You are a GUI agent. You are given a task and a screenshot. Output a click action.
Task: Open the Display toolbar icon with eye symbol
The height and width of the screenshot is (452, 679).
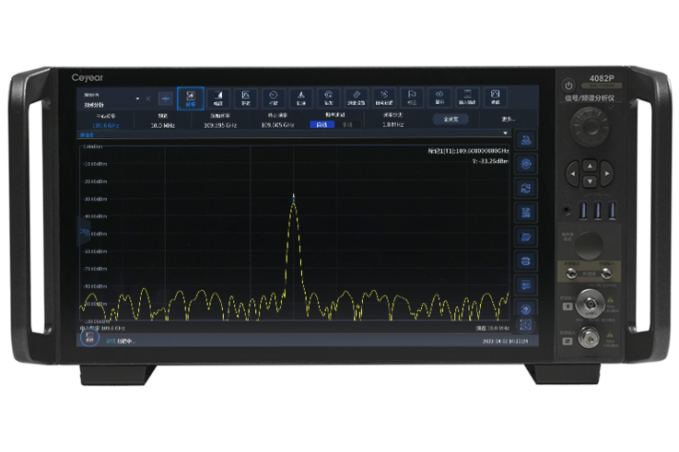pos(440,98)
